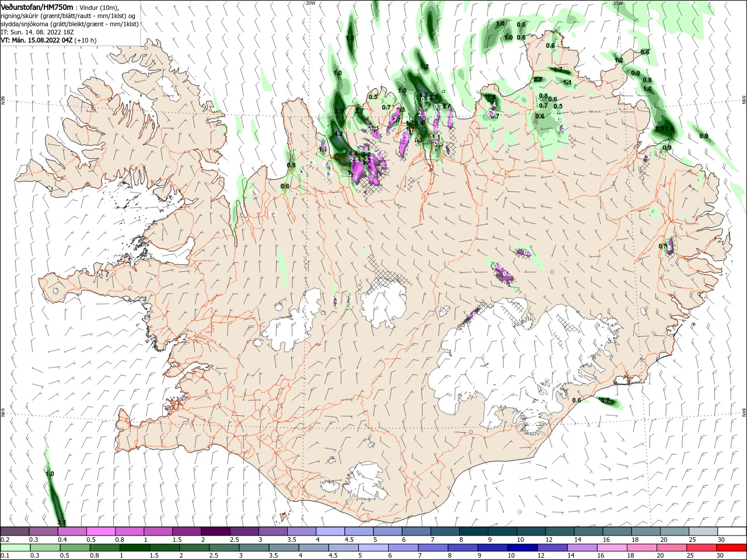Pick the light gray 25 swatch, upper snow scale
747x560 pixels.
pos(704,531)
